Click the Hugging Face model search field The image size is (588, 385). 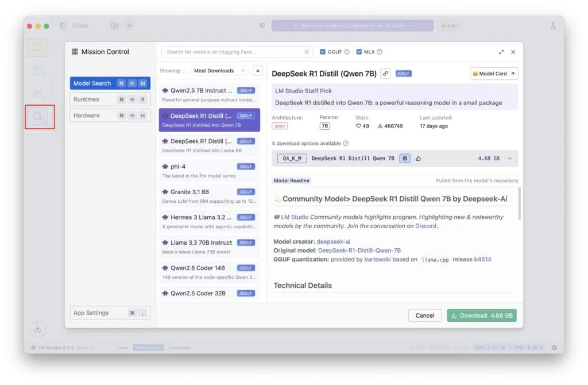click(x=233, y=52)
